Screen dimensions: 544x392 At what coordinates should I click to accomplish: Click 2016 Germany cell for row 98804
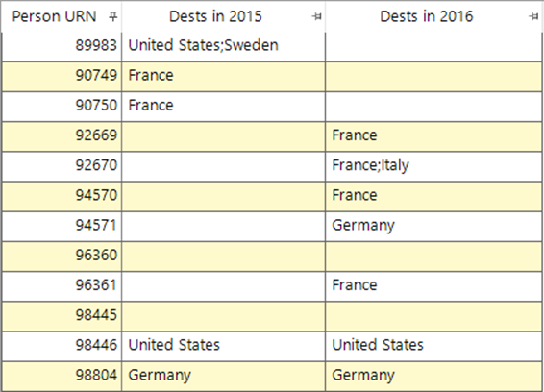pyautogui.click(x=433, y=377)
